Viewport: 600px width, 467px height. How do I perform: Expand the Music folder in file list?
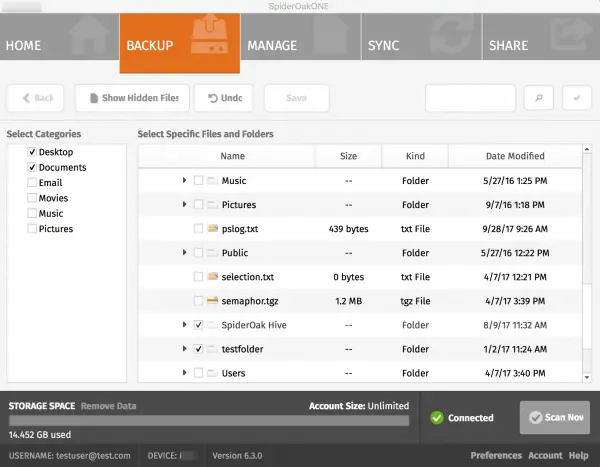pos(184,180)
